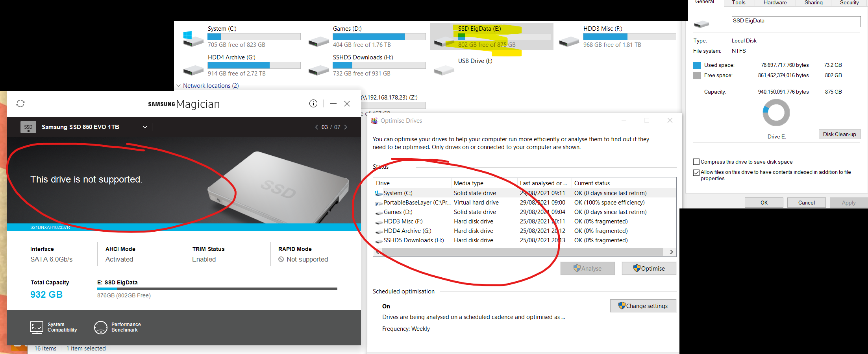Click the grey Free space color swatch
Screen dimensions: 868x354
(697, 76)
